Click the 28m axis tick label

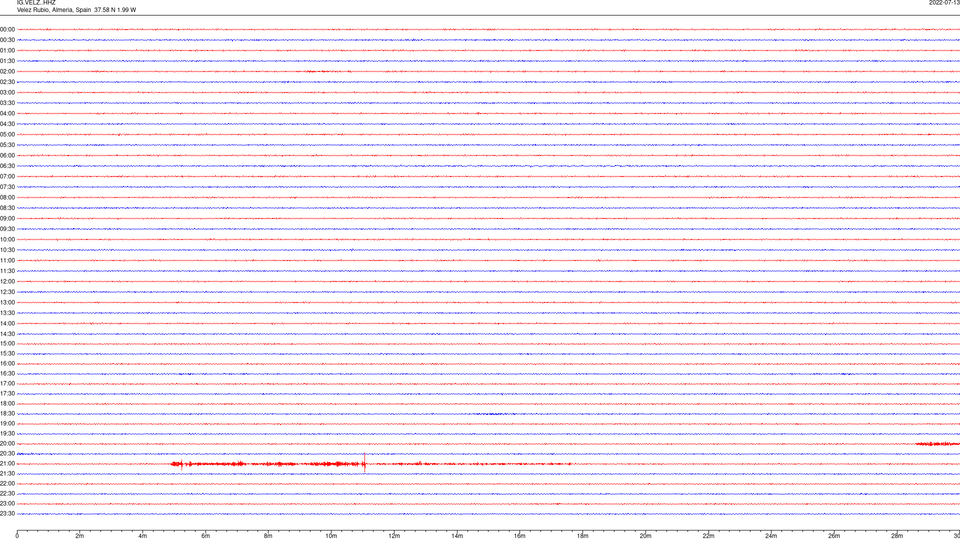coord(897,536)
